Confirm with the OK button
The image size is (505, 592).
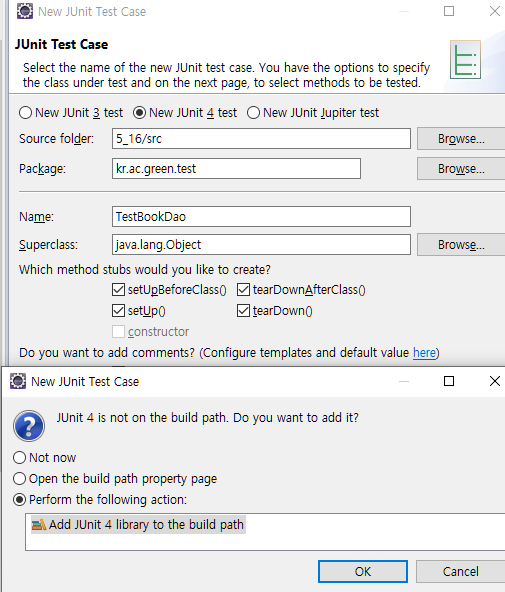tap(363, 572)
